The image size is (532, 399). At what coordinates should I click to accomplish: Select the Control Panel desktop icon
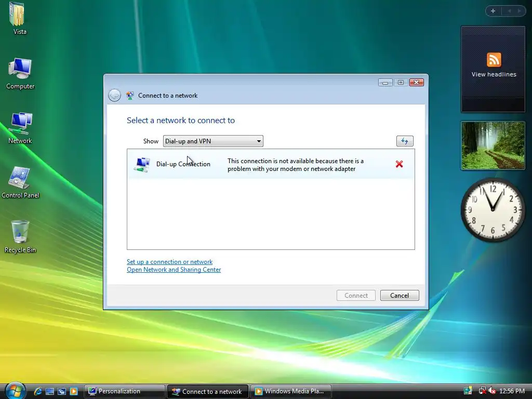tap(20, 182)
